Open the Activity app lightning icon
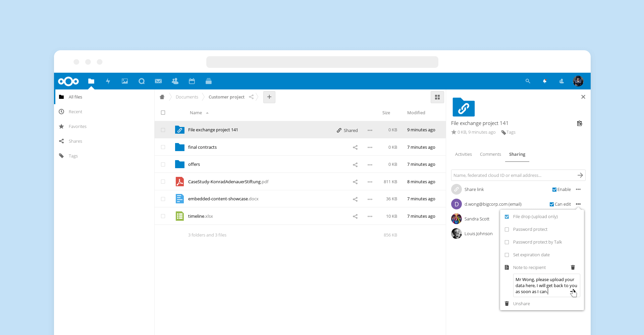This screenshot has width=644, height=335. (x=108, y=81)
